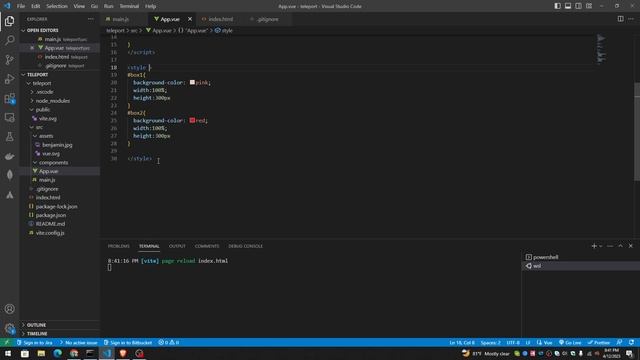The width and height of the screenshot is (640, 360).
Task: Collapse the assets folder
Action: point(46,136)
